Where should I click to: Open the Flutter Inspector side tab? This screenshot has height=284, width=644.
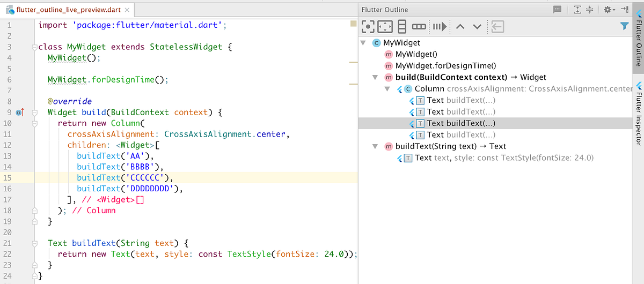(638, 113)
